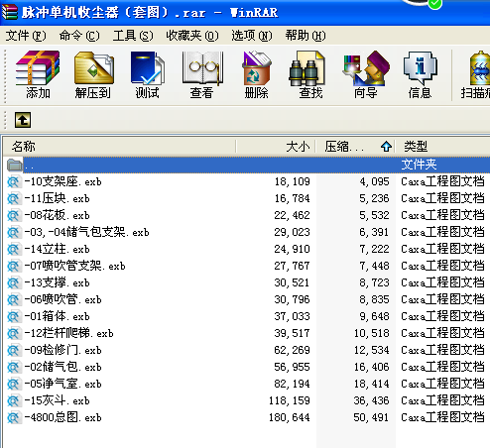
Task: Select file -12栏杆爬梯.exb
Action: (x=68, y=333)
